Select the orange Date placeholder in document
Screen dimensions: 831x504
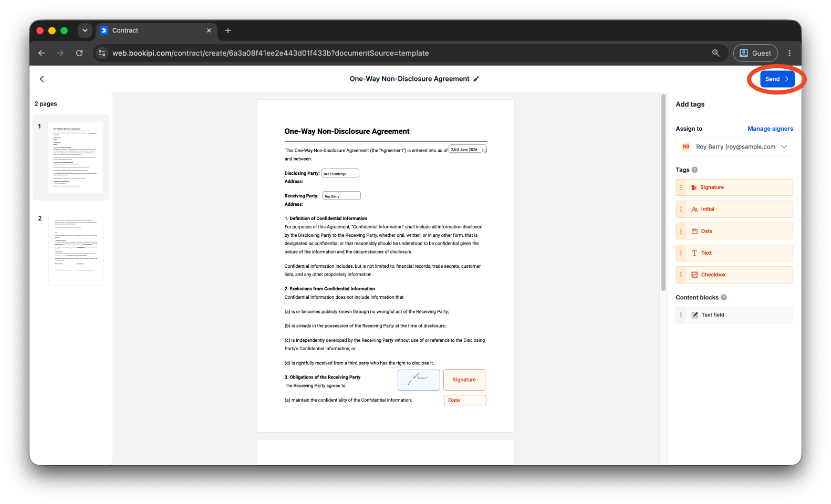tap(465, 401)
